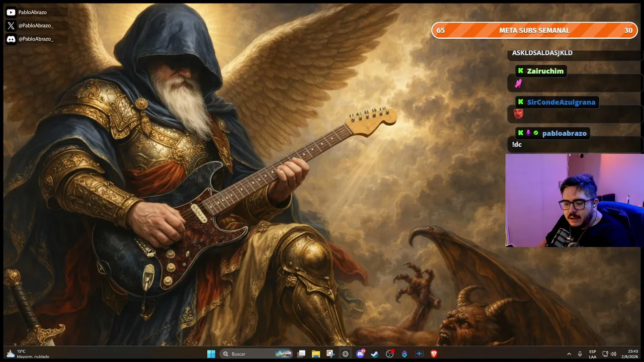
Task: Click the 65 count on subs goal
Action: [441, 30]
